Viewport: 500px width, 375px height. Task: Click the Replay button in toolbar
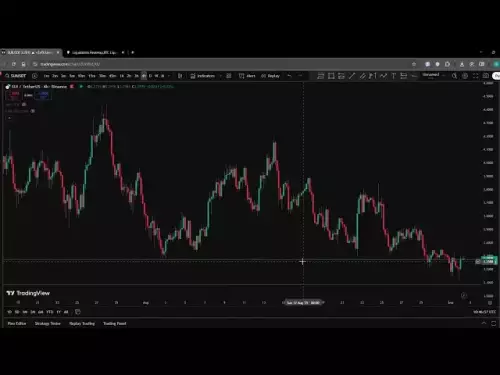tap(270, 76)
